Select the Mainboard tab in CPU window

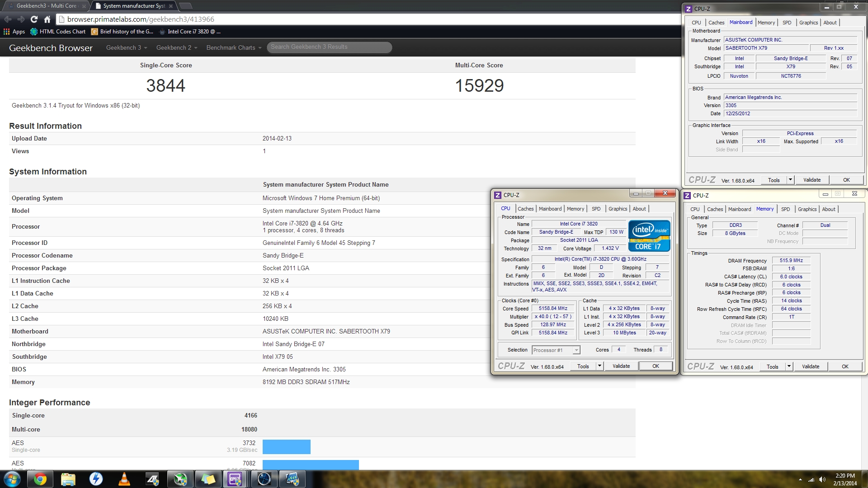[x=550, y=209]
